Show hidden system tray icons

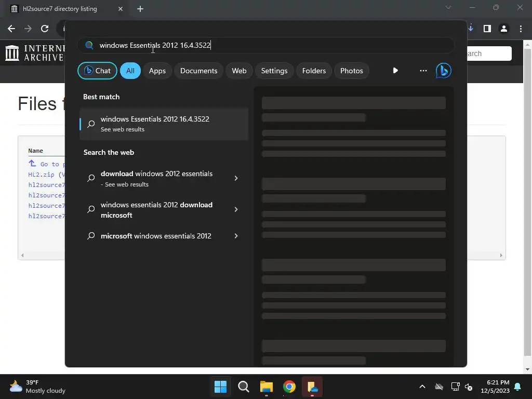click(422, 387)
